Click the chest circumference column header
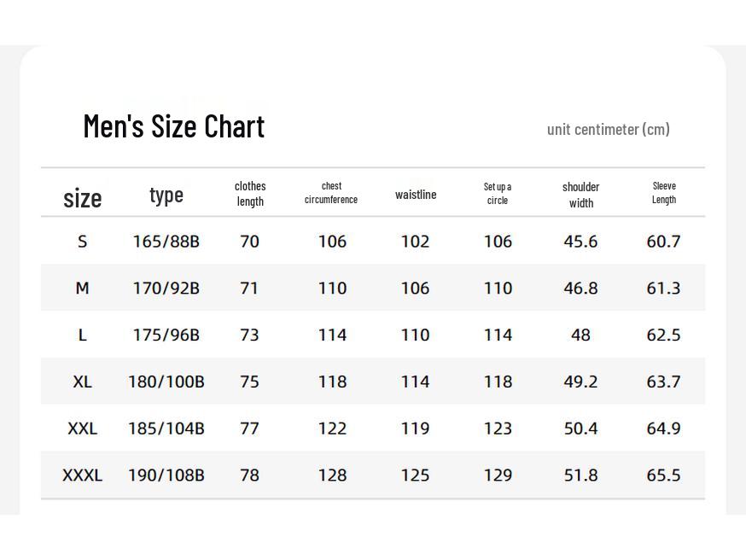Image resolution: width=746 pixels, height=560 pixels. [x=331, y=193]
